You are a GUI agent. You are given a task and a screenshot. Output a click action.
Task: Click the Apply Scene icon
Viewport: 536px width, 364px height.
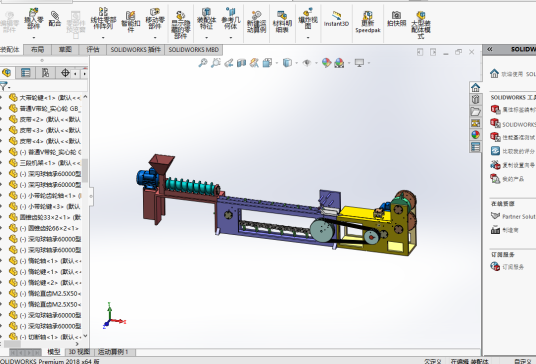click(x=339, y=63)
